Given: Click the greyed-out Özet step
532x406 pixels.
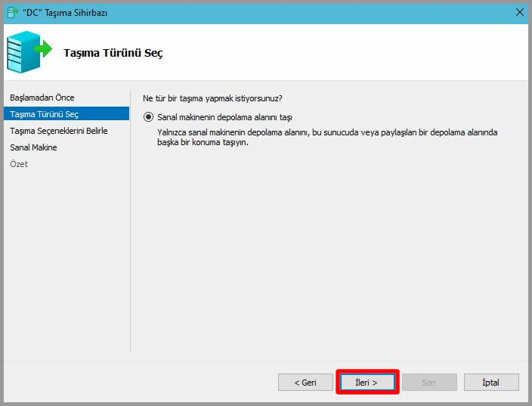Looking at the screenshot, I should point(19,164).
